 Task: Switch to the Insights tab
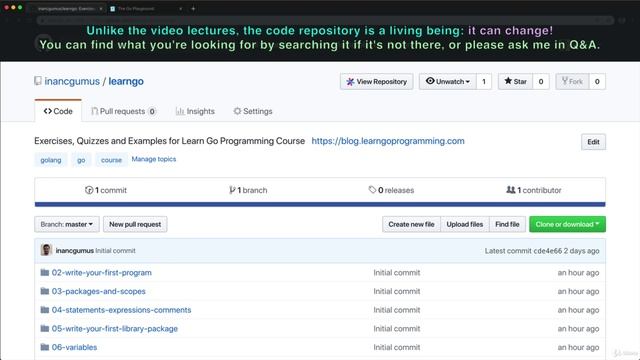coord(195,111)
